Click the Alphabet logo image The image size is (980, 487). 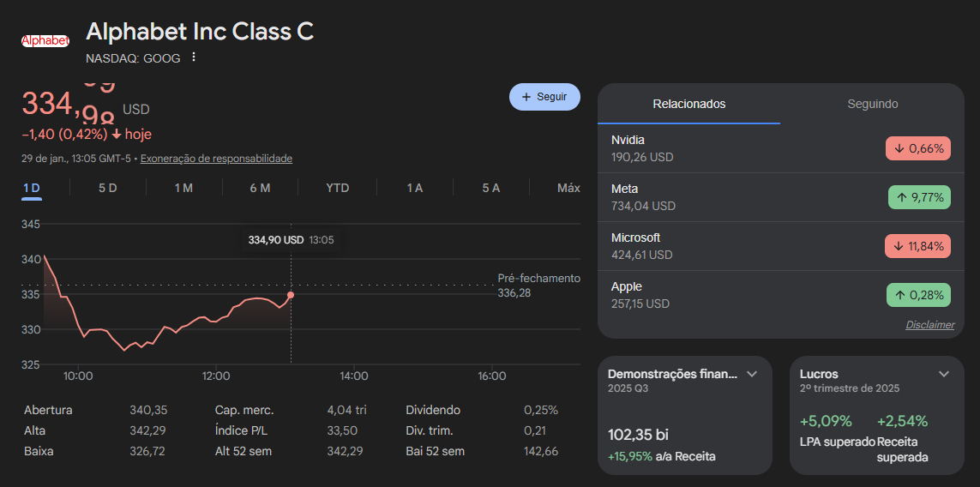[x=45, y=40]
